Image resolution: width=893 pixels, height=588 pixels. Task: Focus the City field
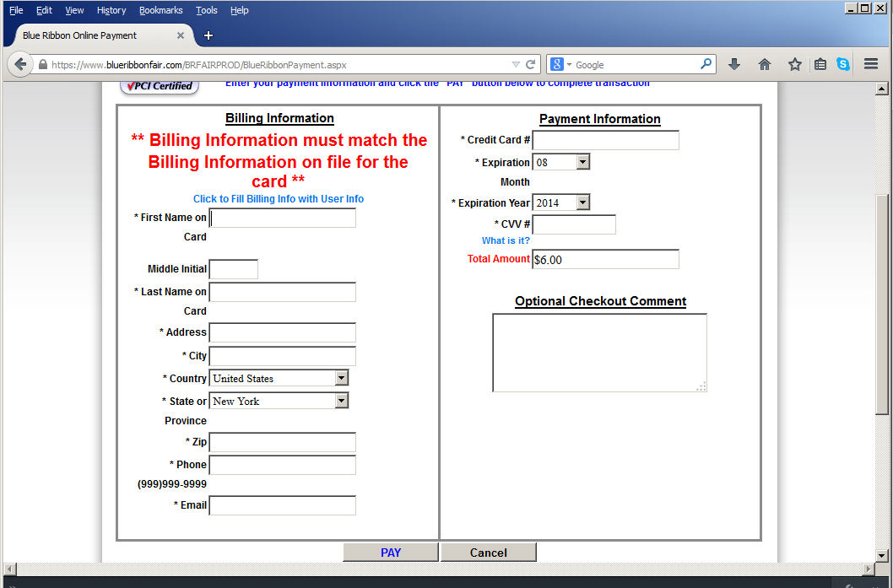(283, 356)
